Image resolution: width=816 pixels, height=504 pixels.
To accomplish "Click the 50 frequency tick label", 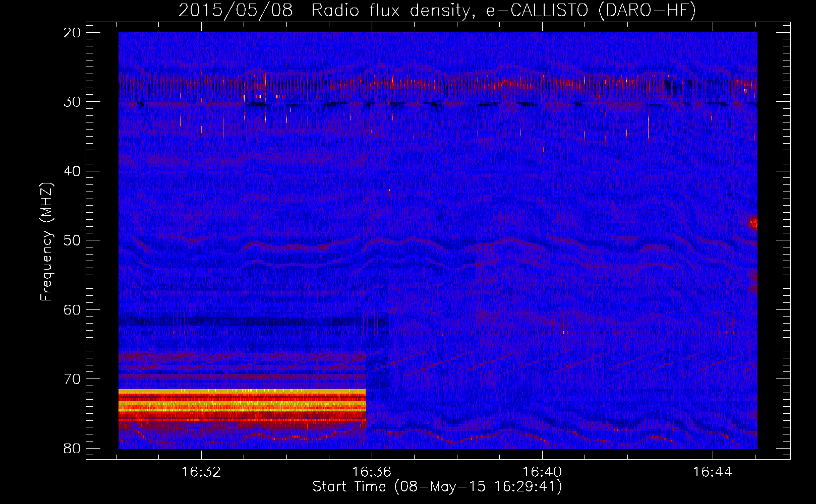I will pyautogui.click(x=73, y=240).
